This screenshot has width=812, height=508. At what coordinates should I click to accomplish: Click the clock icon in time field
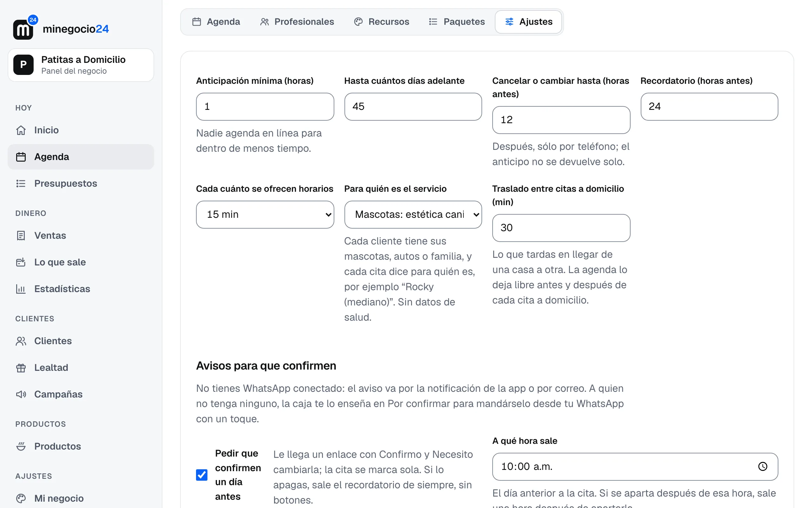tap(763, 466)
